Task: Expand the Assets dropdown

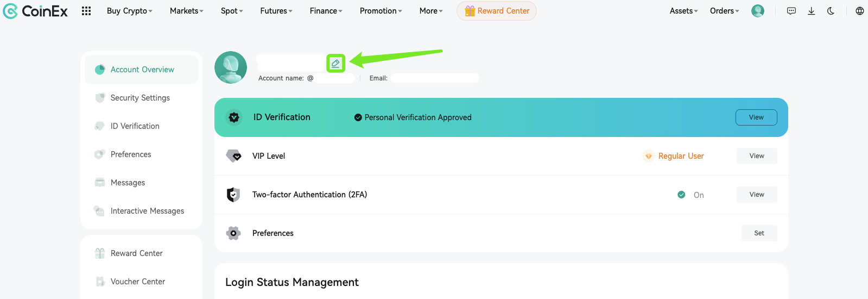Action: coord(684,11)
